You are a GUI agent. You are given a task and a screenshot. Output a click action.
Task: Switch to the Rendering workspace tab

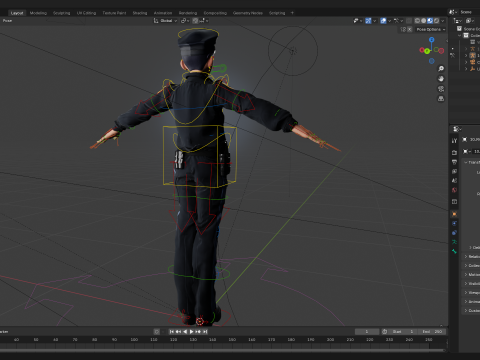[188, 13]
